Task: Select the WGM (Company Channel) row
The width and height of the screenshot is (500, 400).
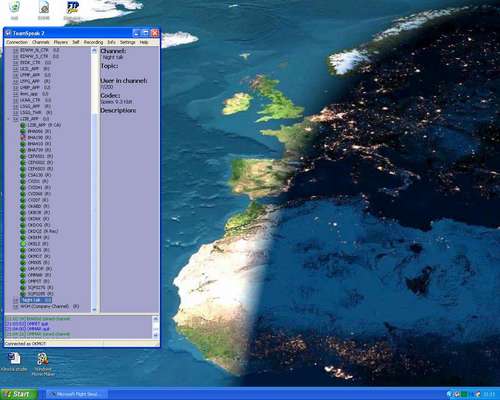Action: pos(50,306)
